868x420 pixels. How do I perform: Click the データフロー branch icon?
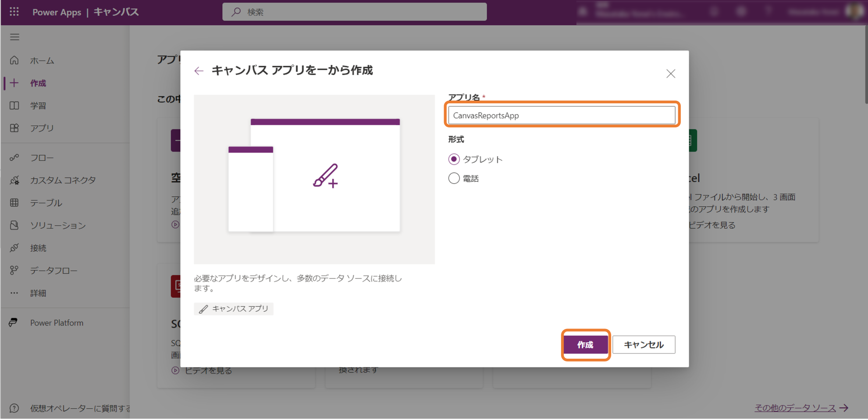click(x=14, y=270)
